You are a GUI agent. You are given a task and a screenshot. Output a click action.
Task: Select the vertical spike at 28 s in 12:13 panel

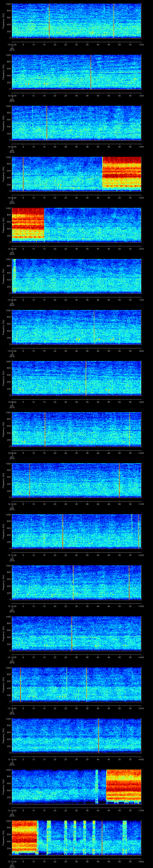tap(72, 633)
